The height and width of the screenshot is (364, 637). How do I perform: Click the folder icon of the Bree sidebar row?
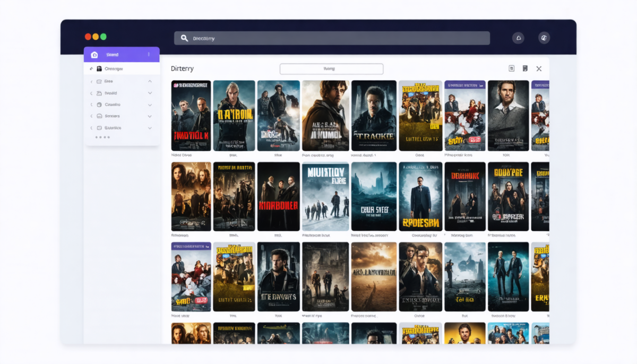pyautogui.click(x=99, y=81)
